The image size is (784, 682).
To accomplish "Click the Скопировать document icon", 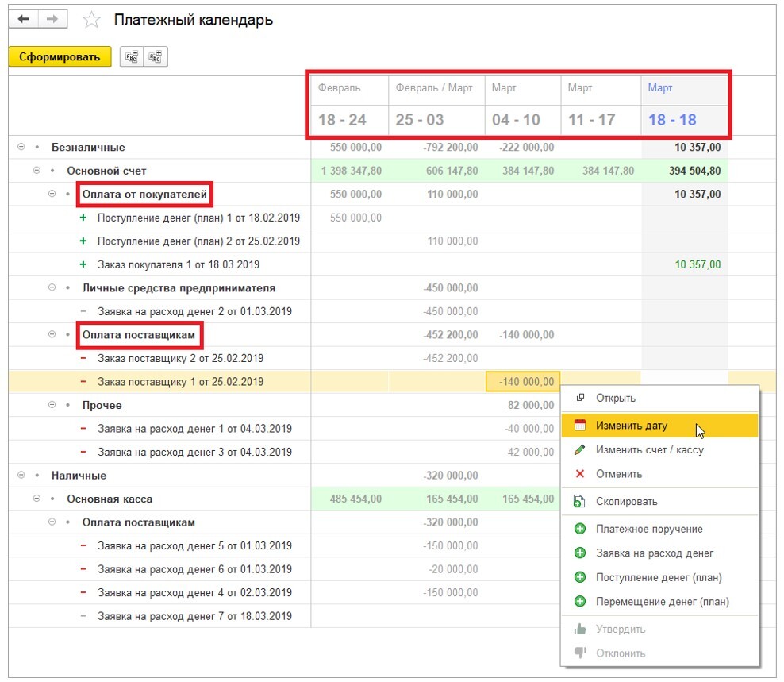I will pyautogui.click(x=580, y=502).
